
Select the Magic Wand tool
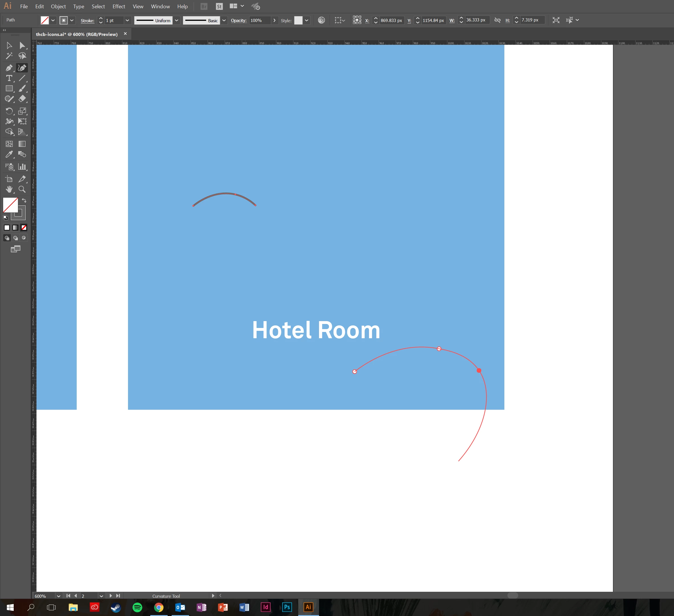click(x=9, y=56)
